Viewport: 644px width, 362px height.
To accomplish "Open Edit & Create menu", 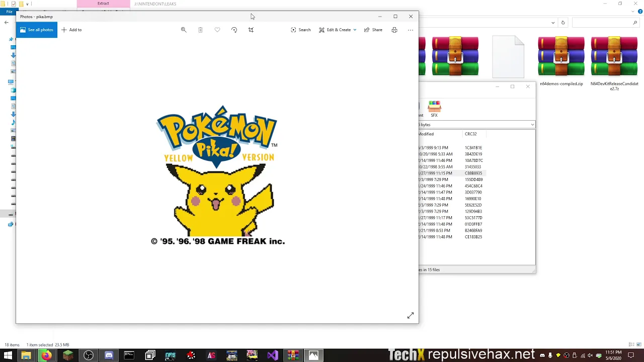I will pos(338,30).
